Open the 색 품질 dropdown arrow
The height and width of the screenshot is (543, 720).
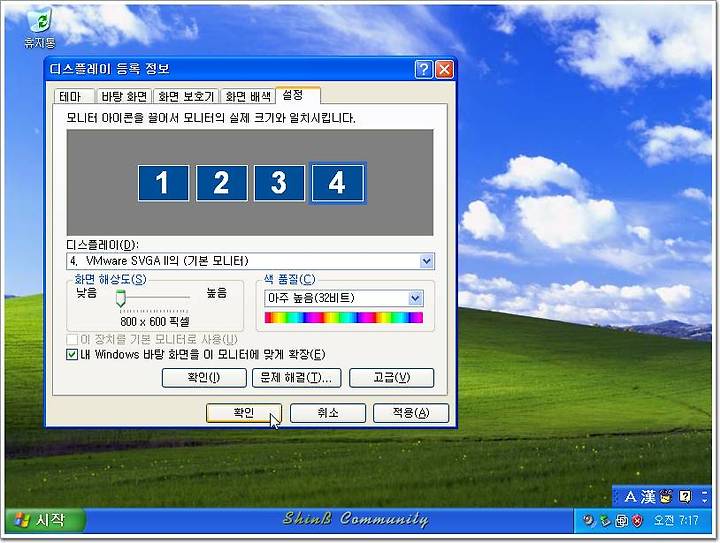click(x=415, y=298)
